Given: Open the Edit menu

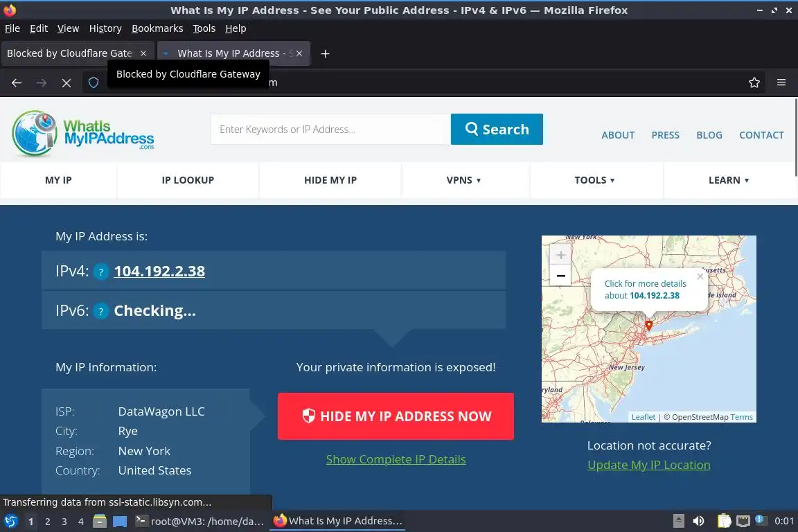Looking at the screenshot, I should (x=39, y=28).
